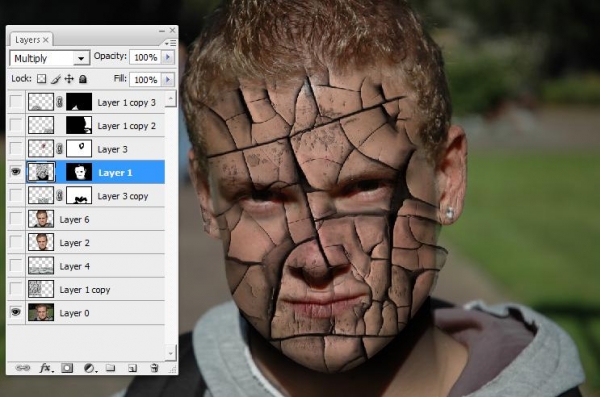Viewport: 600px width, 397px height.
Task: Select the highlighted Layer 1 row
Action: 86,172
